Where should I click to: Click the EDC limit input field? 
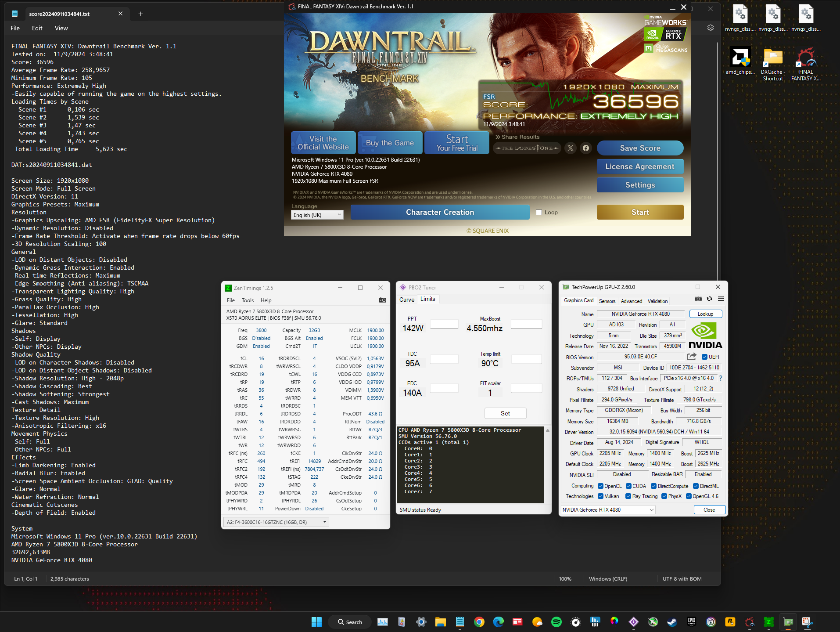click(x=444, y=388)
